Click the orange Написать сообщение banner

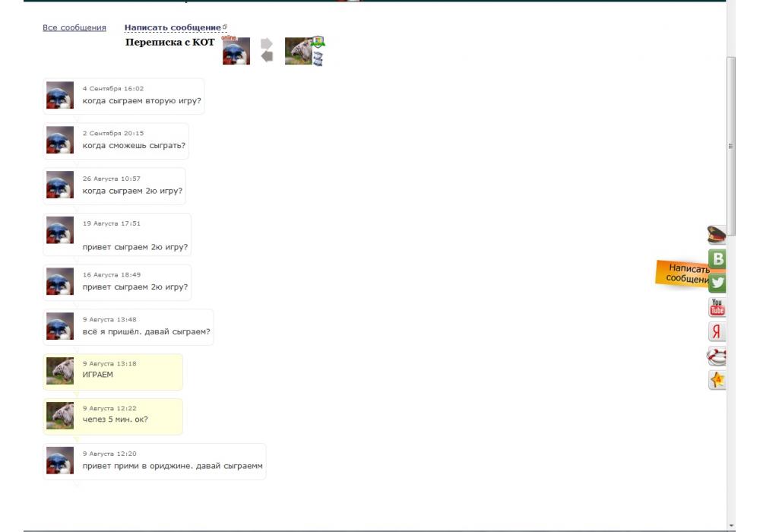click(x=682, y=274)
